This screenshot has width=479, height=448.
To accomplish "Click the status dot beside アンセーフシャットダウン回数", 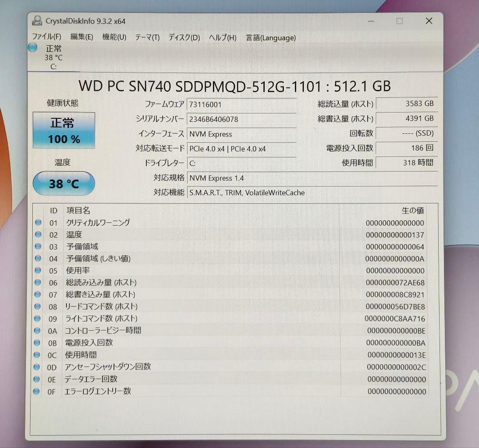I will coord(38,367).
